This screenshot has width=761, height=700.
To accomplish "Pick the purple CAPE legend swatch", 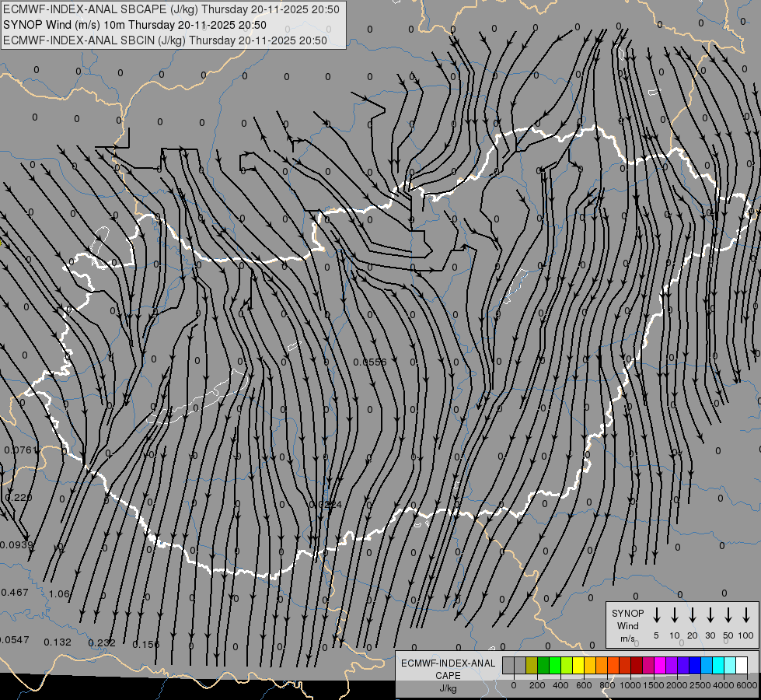I will pyautogui.click(x=671, y=665).
